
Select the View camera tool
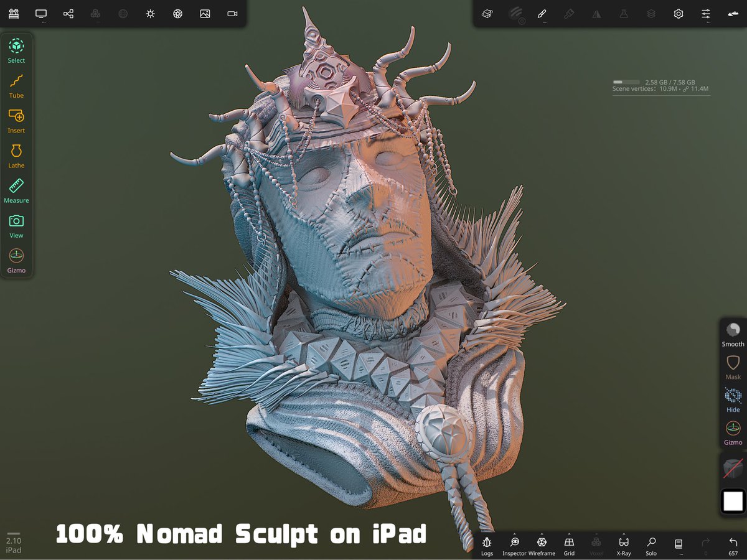(x=16, y=225)
